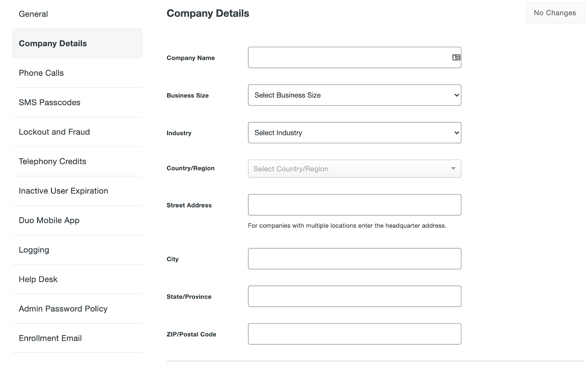This screenshot has height=372, width=588.
Task: Select the Phone Calls section
Action: (x=41, y=73)
